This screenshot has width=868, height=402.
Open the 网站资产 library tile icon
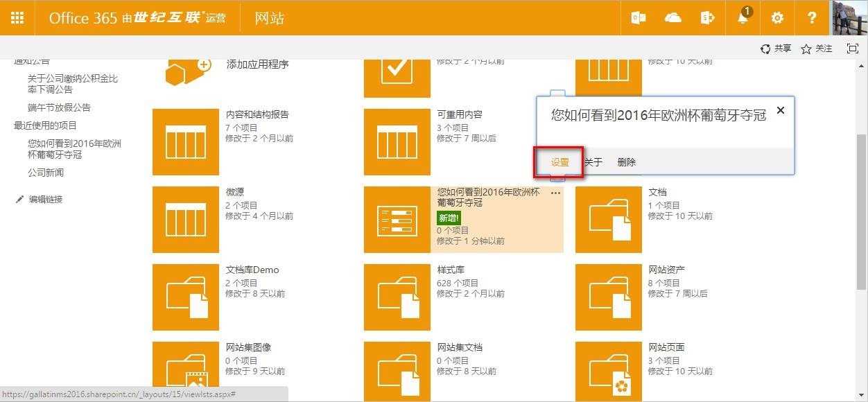pos(609,297)
